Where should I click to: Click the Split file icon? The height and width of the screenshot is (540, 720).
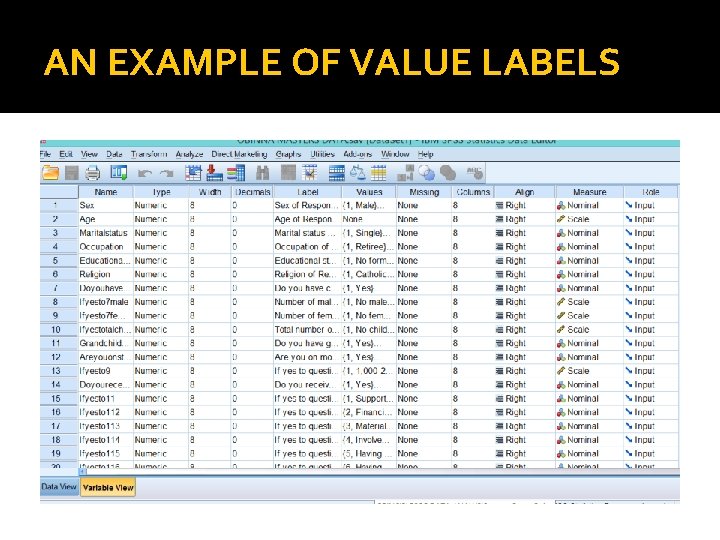[337, 173]
